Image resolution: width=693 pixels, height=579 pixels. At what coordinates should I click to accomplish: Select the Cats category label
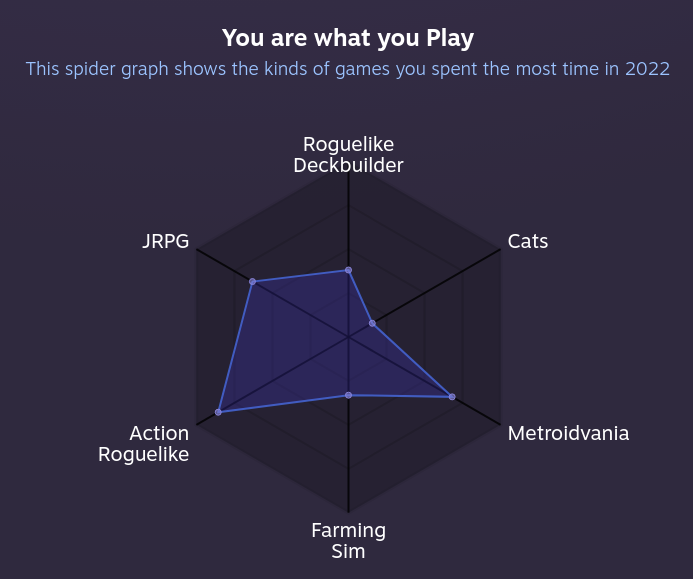pyautogui.click(x=527, y=241)
